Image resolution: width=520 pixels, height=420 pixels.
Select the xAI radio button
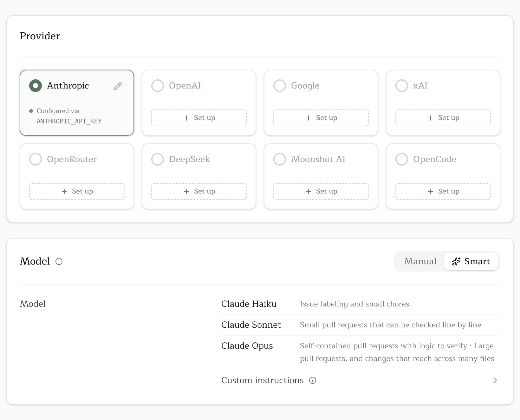tap(402, 86)
